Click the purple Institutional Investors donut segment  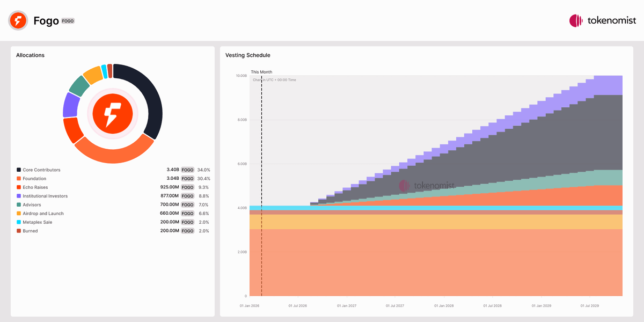(x=70, y=105)
